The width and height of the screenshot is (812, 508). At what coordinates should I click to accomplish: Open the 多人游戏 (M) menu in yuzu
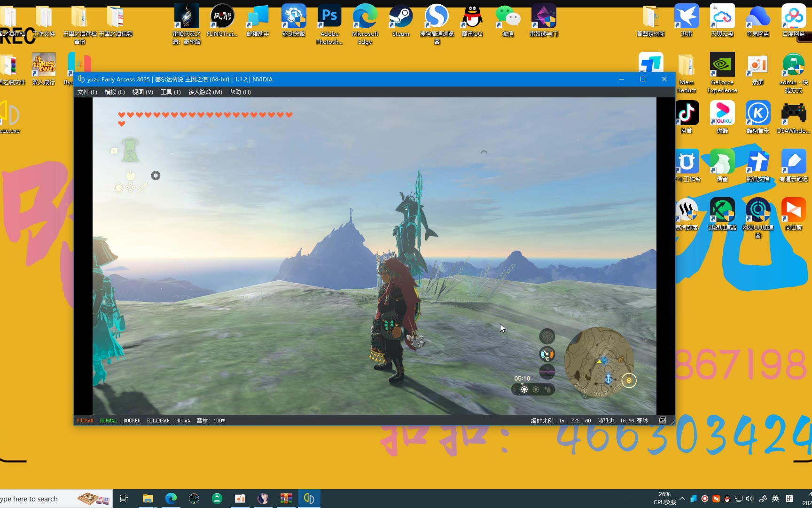pos(205,92)
